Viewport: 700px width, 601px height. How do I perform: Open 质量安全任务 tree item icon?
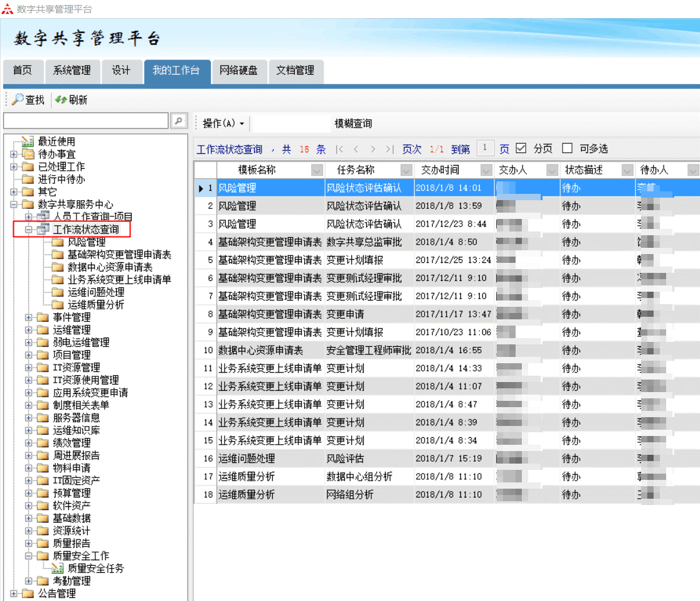58,568
